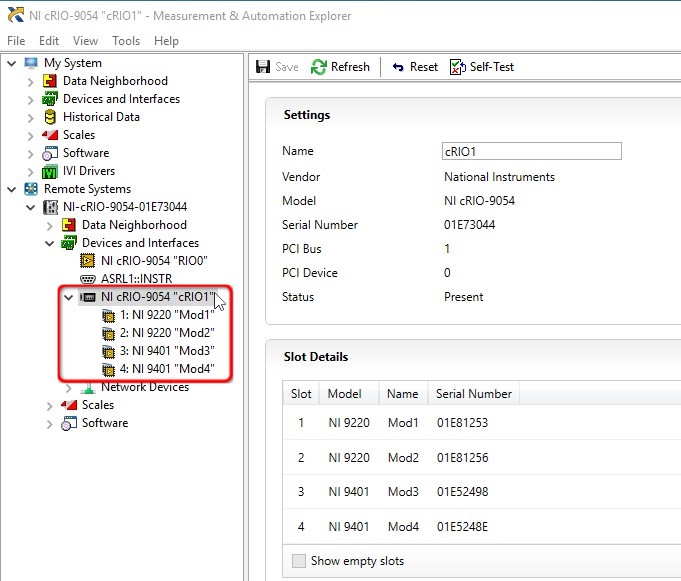The width and height of the screenshot is (681, 581).
Task: Collapse the NI-cRIO-9054-01E73044 node
Action: pyautogui.click(x=30, y=208)
